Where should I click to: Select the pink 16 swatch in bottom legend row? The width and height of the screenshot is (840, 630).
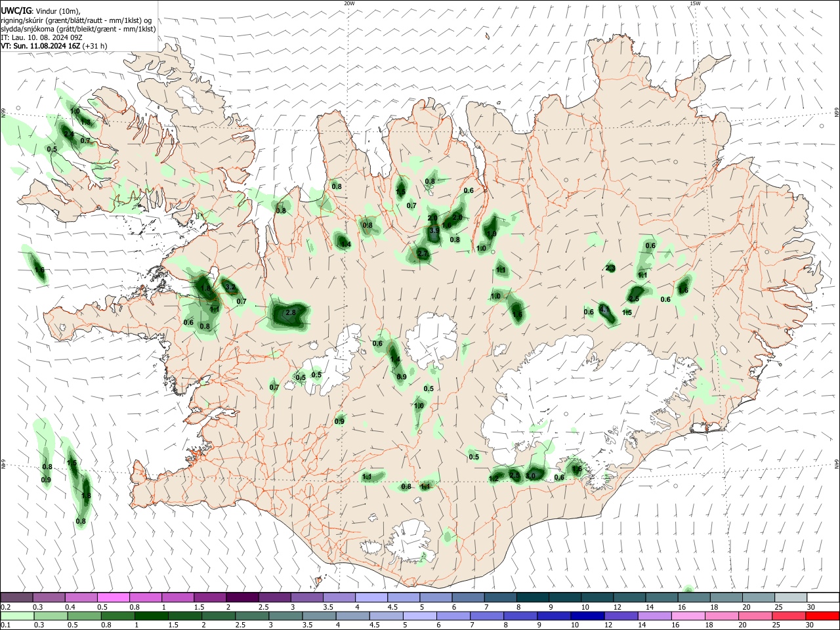[x=687, y=616]
